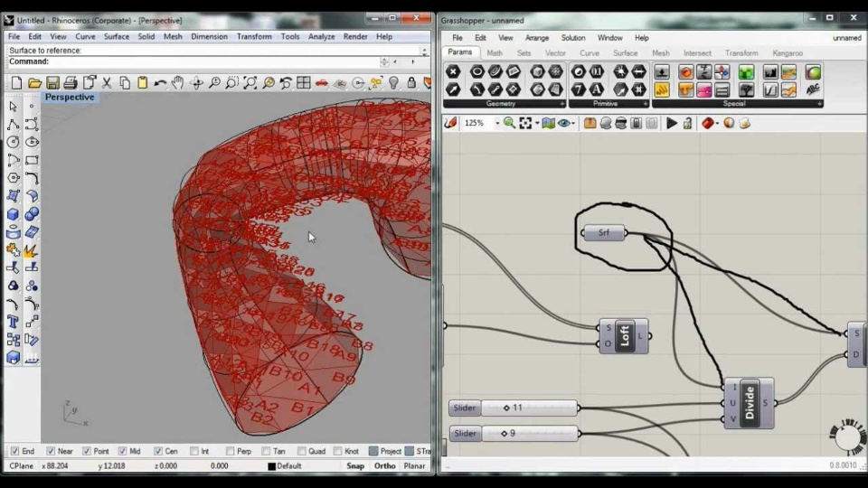Open the 'unnamed' document dropdown in Grasshopper
The image size is (868, 488).
[x=847, y=38]
